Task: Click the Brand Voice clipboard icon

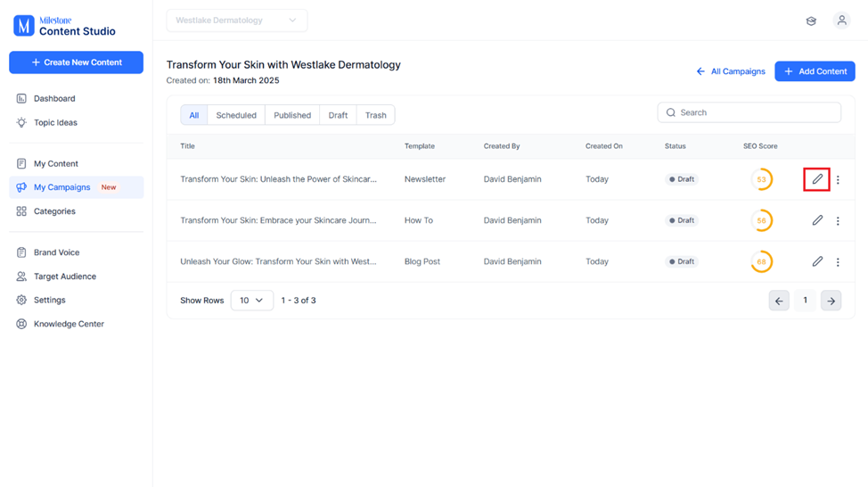Action: coord(21,252)
